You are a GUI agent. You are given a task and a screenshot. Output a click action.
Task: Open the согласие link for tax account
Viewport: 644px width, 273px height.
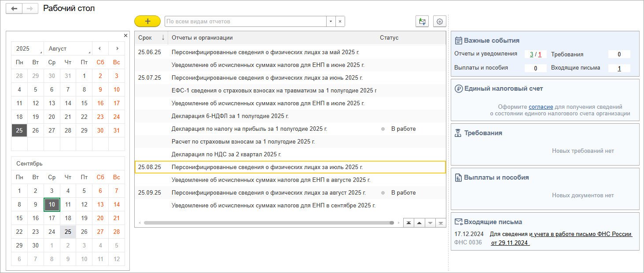point(537,107)
